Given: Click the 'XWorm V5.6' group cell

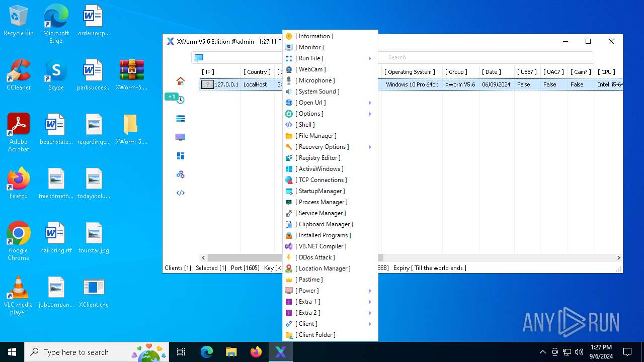Looking at the screenshot, I should click(x=460, y=84).
